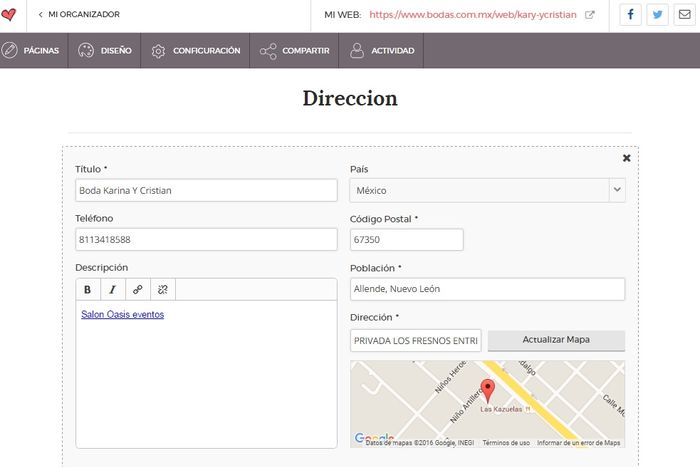Click the external link icon next to URL
This screenshot has height=467, width=700.
click(x=590, y=15)
